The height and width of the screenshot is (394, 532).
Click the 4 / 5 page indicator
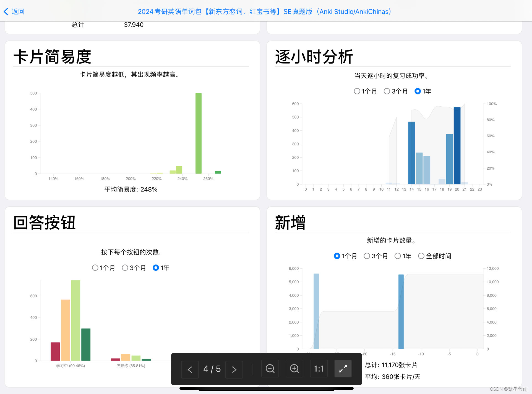[x=212, y=369]
